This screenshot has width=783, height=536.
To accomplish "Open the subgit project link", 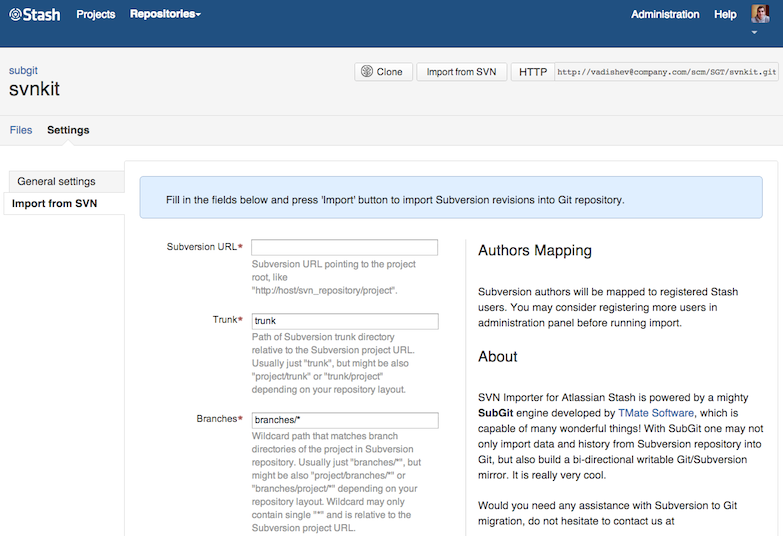I will pos(23,70).
